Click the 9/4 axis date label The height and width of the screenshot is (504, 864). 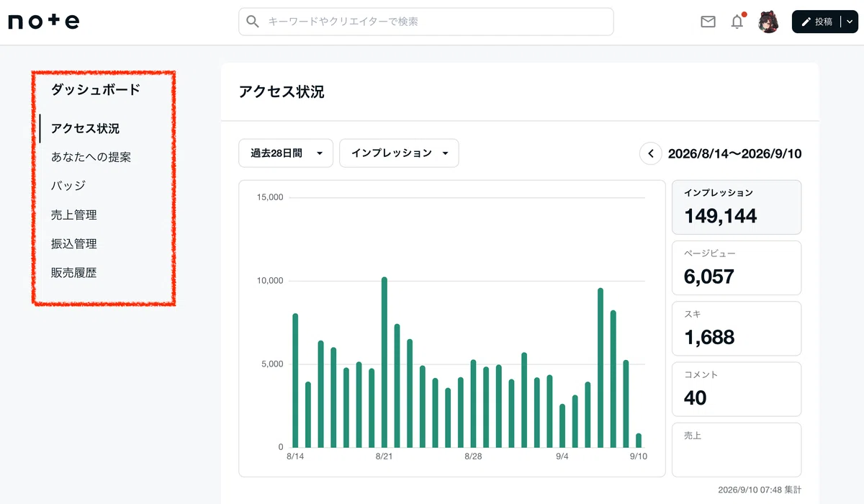[562, 456]
